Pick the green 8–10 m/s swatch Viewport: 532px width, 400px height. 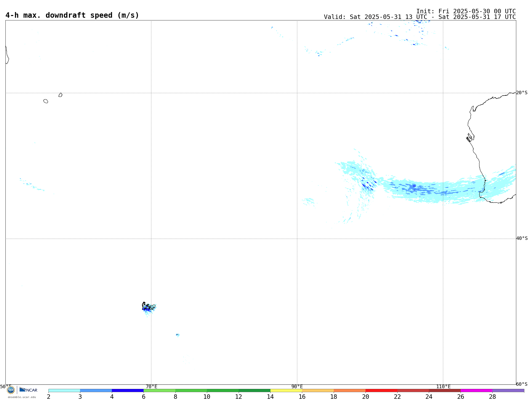point(191,391)
